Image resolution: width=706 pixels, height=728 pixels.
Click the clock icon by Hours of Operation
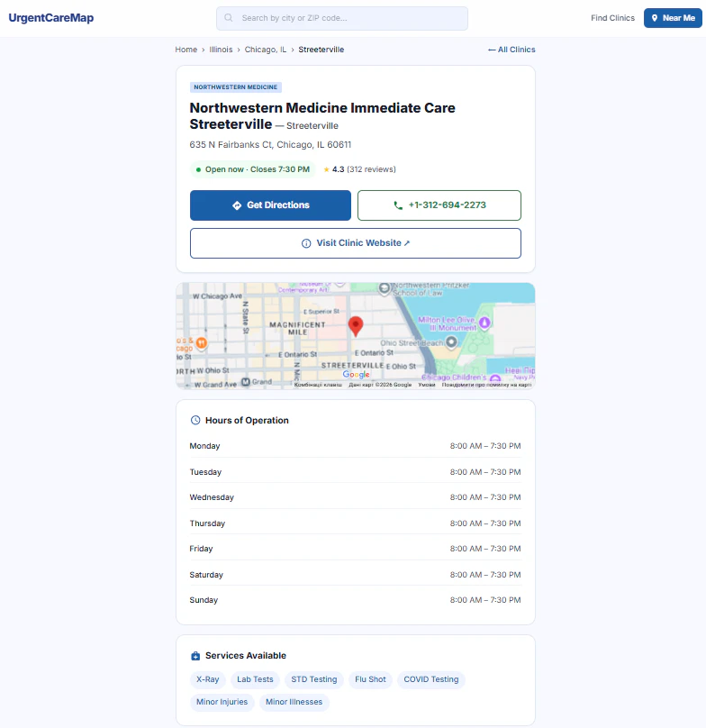(195, 420)
